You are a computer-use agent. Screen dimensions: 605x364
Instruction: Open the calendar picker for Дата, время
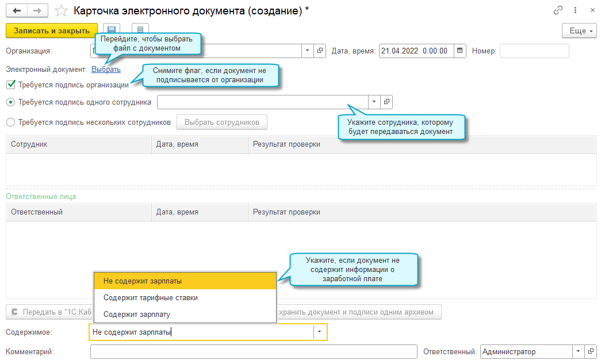click(460, 51)
